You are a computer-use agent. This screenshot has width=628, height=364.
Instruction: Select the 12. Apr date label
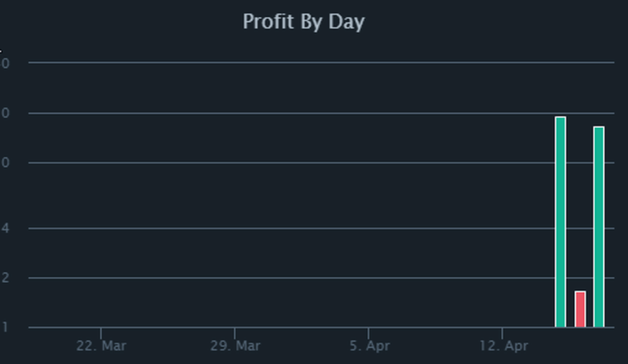point(504,345)
